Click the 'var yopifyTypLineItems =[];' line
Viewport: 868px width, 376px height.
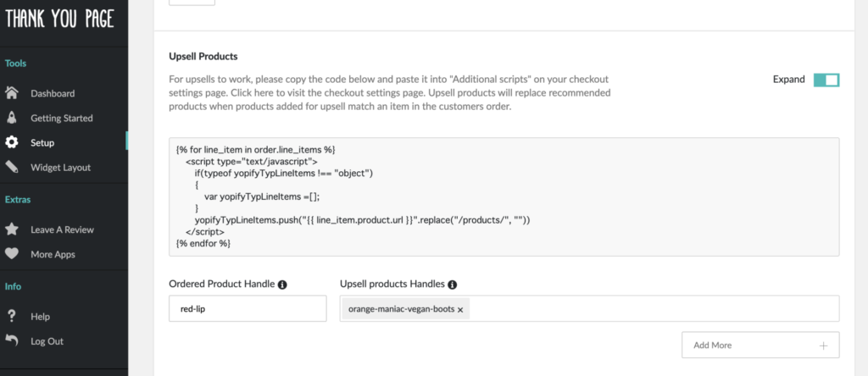[x=263, y=196]
